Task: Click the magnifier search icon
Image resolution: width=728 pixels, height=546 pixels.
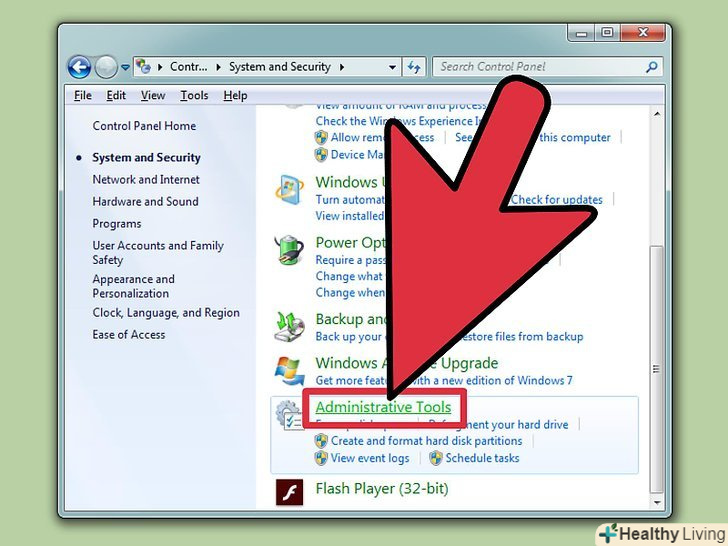Action: (x=652, y=67)
